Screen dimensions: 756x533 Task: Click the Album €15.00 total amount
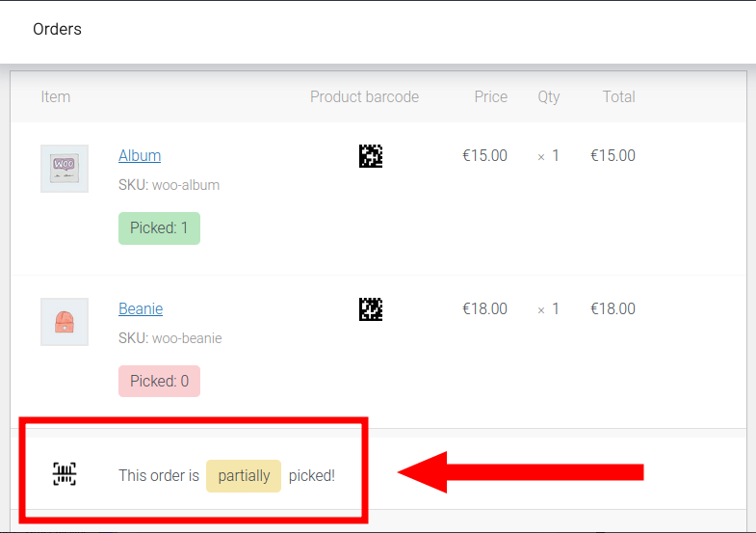click(613, 156)
